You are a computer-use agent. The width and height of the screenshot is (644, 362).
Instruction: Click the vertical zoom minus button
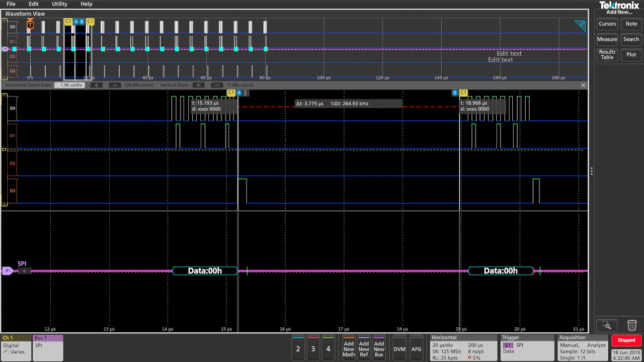coord(217,85)
